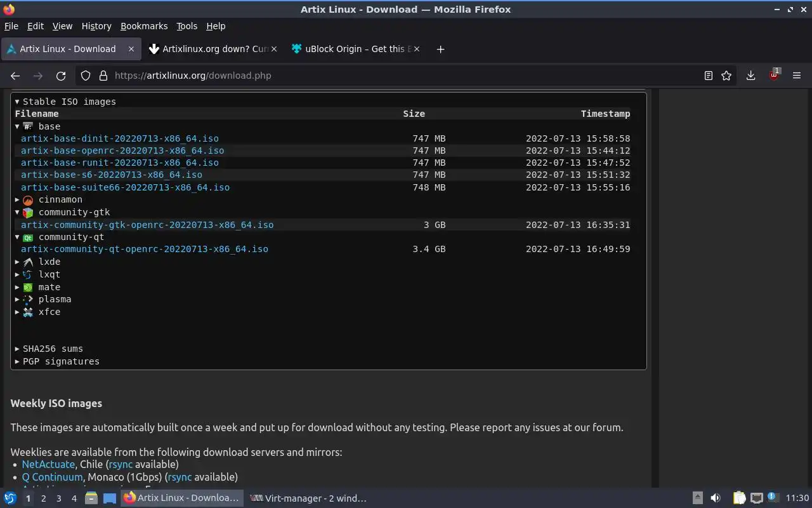Click the notification info tray icon
Screen dimensions: 812x508
click(772, 498)
